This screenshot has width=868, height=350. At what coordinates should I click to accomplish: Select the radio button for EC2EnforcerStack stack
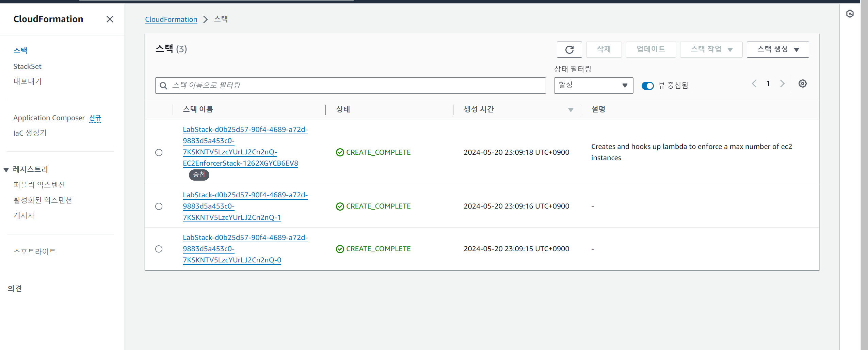point(159,152)
